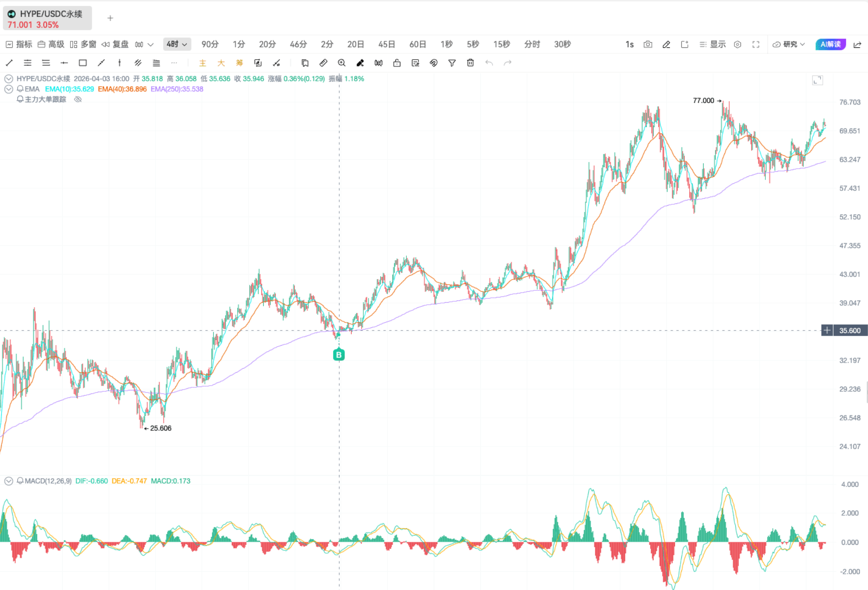Select the trend line drawing tool
868x590 pixels.
click(9, 63)
